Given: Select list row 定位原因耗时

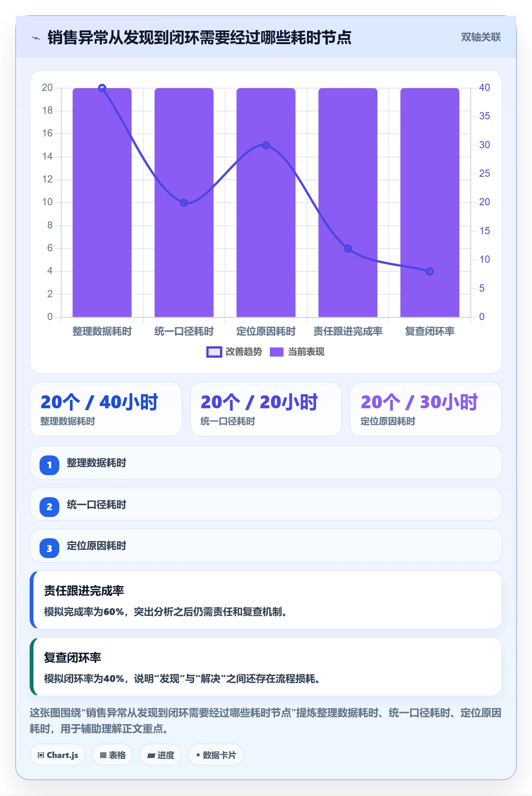Looking at the screenshot, I should (x=266, y=546).
